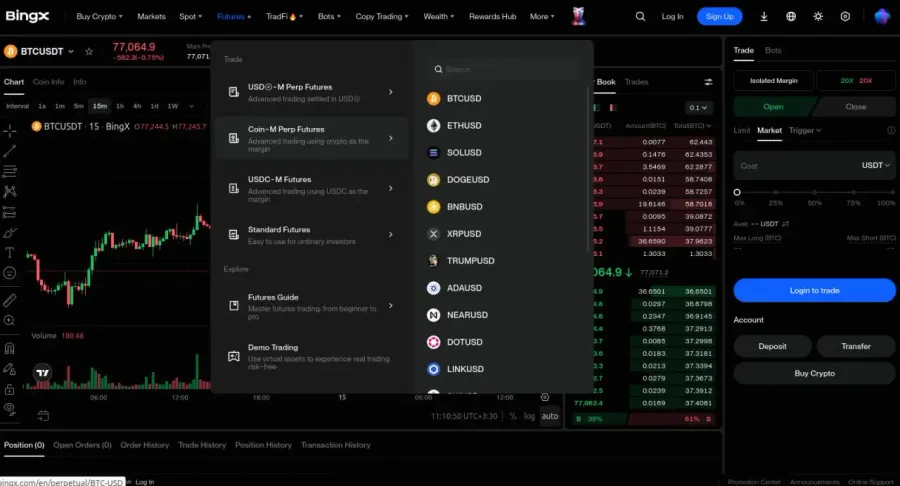Add BTCUSDT to favorites with star
The width and height of the screenshot is (900, 486).
point(89,52)
